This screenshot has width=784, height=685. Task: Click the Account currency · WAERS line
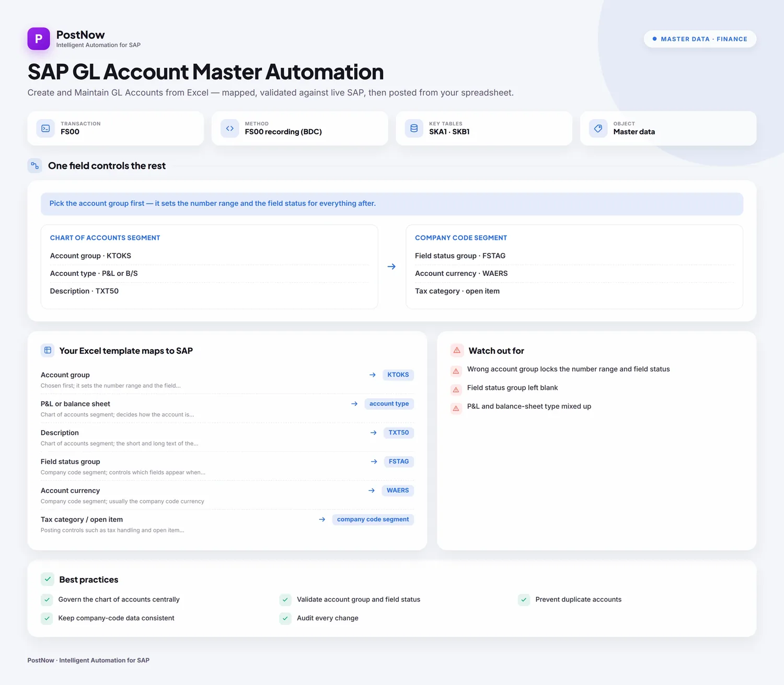(462, 273)
